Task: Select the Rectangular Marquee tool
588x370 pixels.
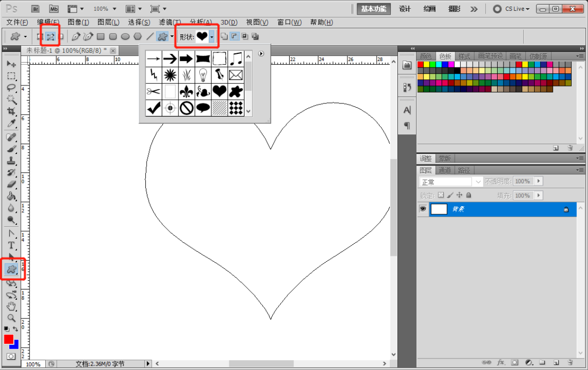Action: pyautogui.click(x=11, y=76)
